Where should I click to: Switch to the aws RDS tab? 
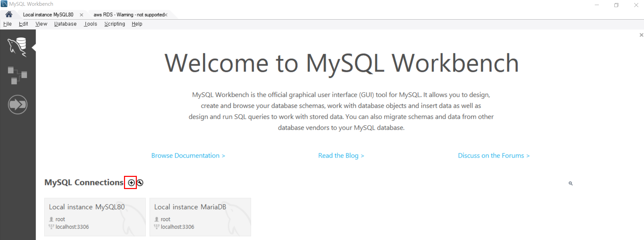(129, 15)
